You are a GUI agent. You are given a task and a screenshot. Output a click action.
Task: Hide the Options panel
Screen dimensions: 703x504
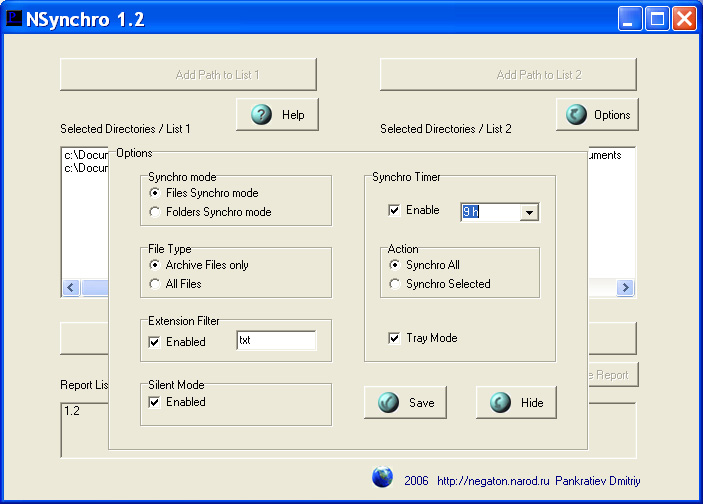click(x=516, y=402)
